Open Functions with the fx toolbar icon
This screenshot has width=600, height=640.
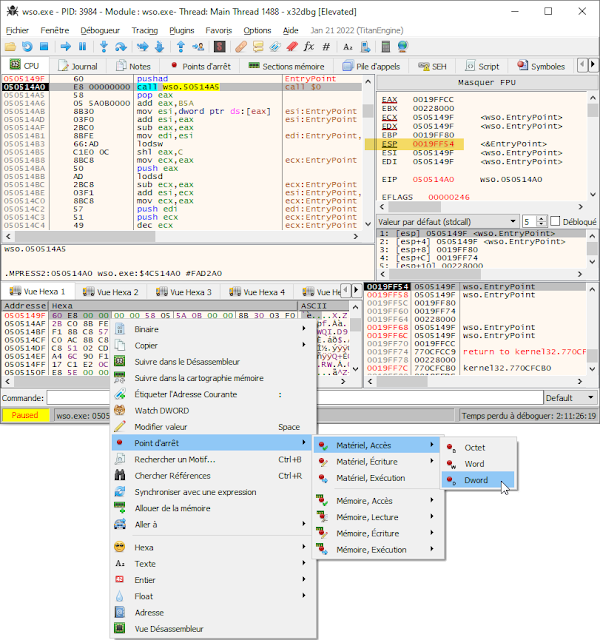(x=309, y=47)
